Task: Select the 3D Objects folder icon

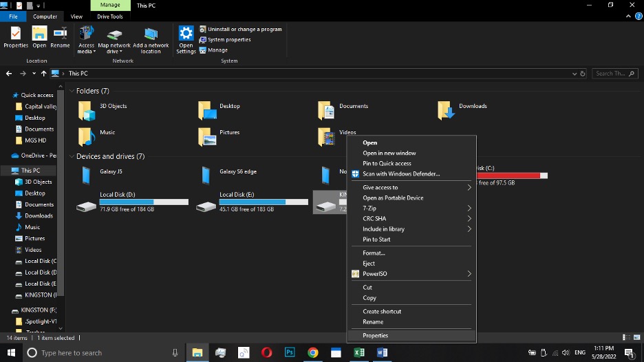Action: (87, 110)
